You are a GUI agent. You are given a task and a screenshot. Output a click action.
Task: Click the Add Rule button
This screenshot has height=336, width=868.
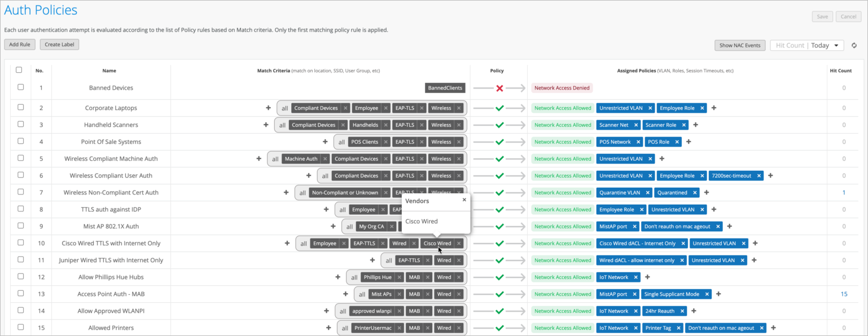pos(20,45)
